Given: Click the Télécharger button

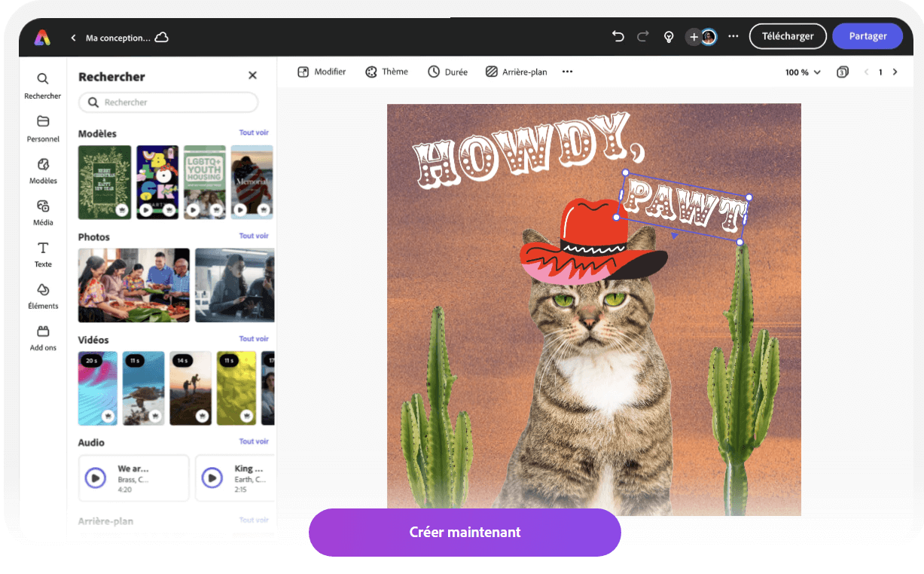Looking at the screenshot, I should (787, 36).
